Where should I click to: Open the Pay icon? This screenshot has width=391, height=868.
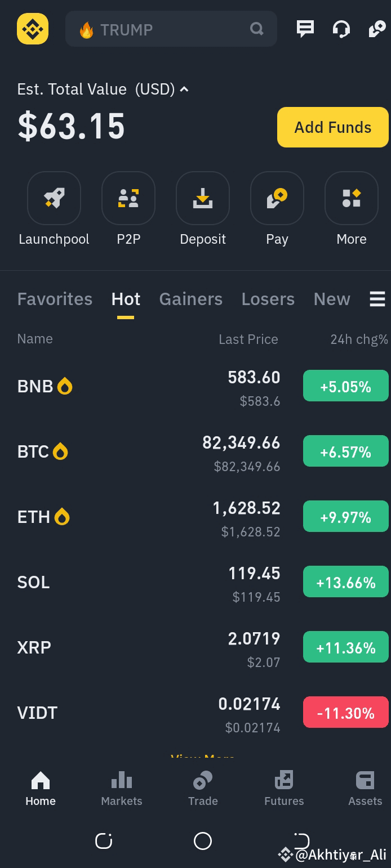point(277,198)
